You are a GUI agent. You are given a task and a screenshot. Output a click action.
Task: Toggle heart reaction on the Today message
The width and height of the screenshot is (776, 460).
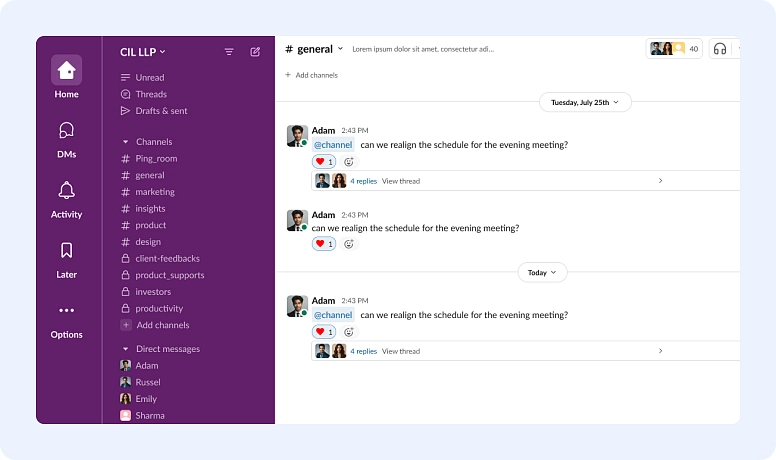[x=324, y=332]
